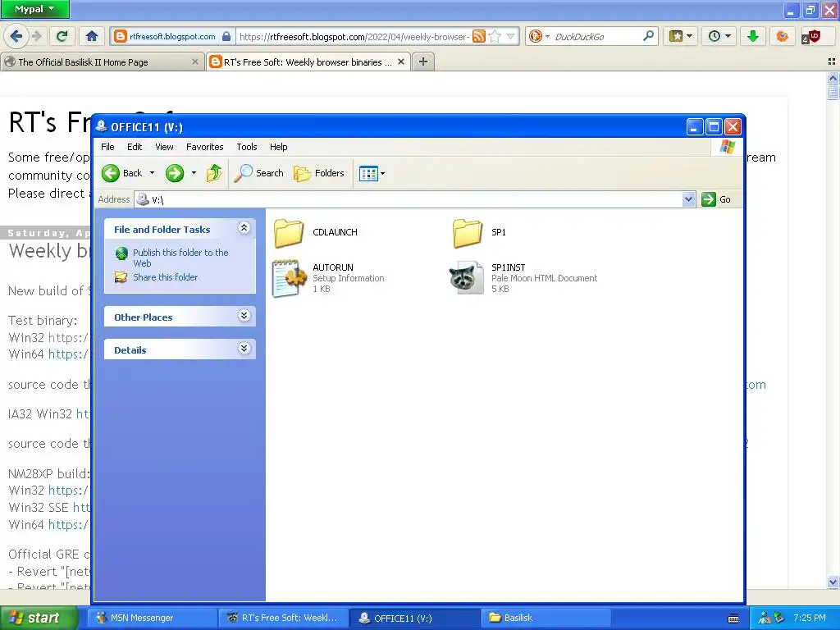This screenshot has width=840, height=630.
Task: Open the Help menu in explorer
Action: [x=279, y=147]
